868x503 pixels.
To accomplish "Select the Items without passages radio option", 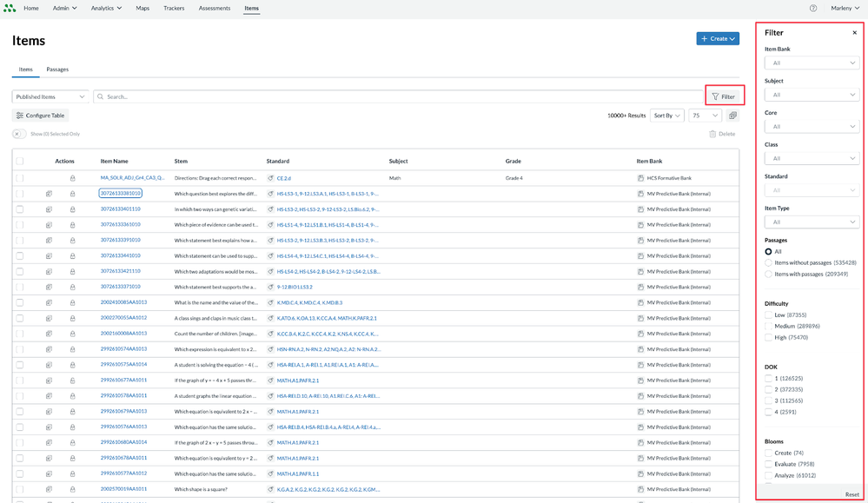I will click(768, 262).
